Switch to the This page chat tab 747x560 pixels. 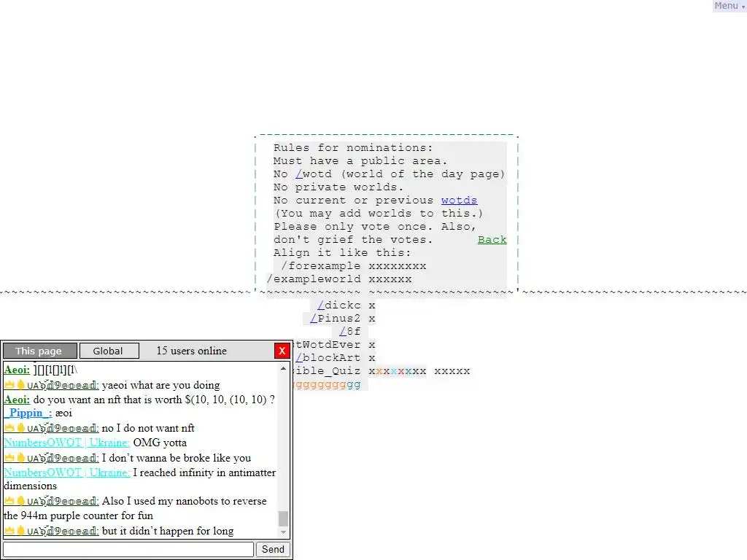click(x=40, y=351)
